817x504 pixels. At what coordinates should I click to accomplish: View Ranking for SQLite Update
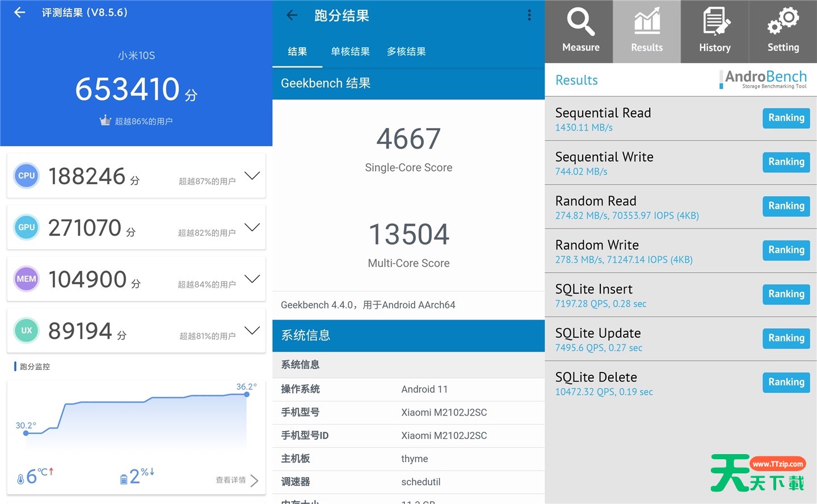click(x=786, y=338)
